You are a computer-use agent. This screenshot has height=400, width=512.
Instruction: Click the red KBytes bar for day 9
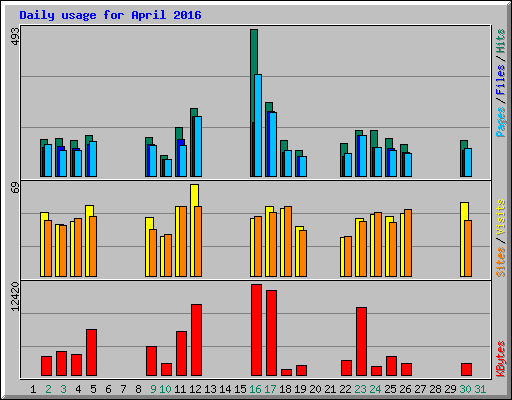click(x=151, y=361)
